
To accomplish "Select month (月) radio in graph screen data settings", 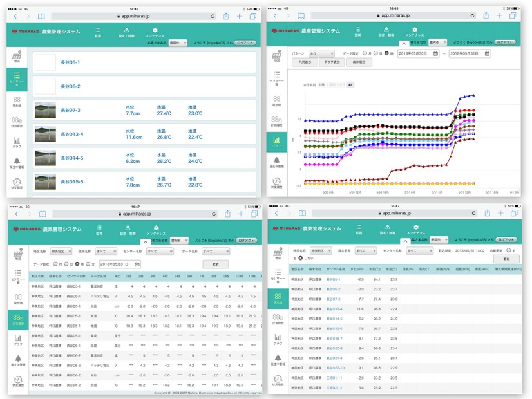I will 365,53.
